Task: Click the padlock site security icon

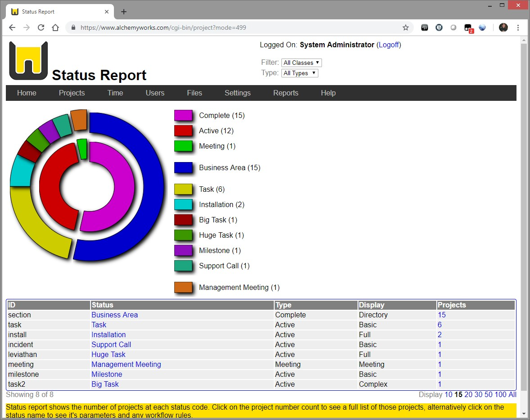Action: (73, 28)
